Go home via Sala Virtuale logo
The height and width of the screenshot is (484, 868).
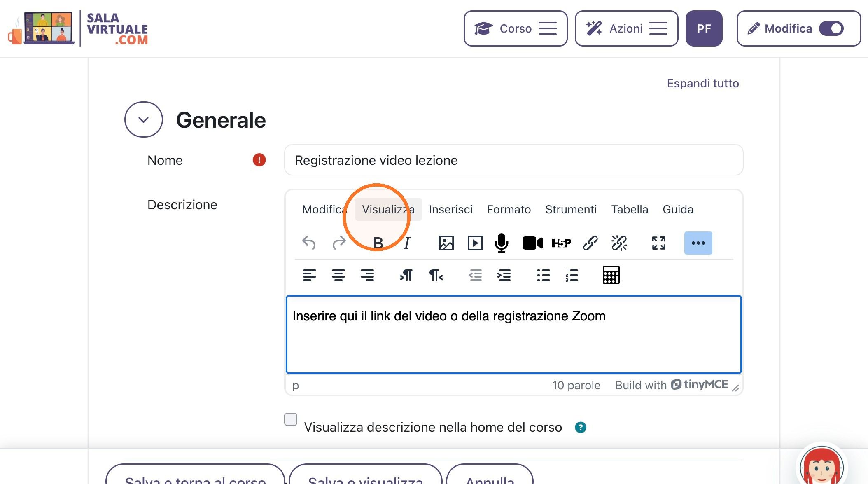click(x=78, y=28)
